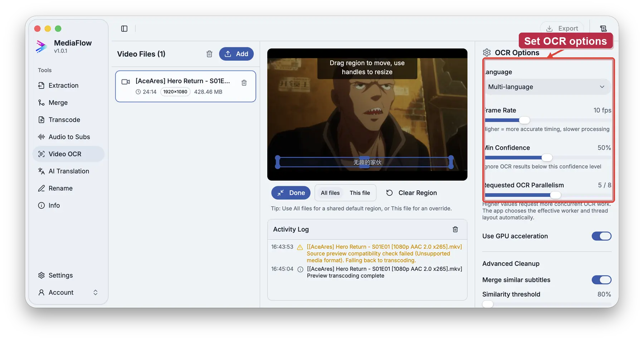The image size is (644, 340).
Task: Click the Advanced Cleanup heading
Action: 511,264
